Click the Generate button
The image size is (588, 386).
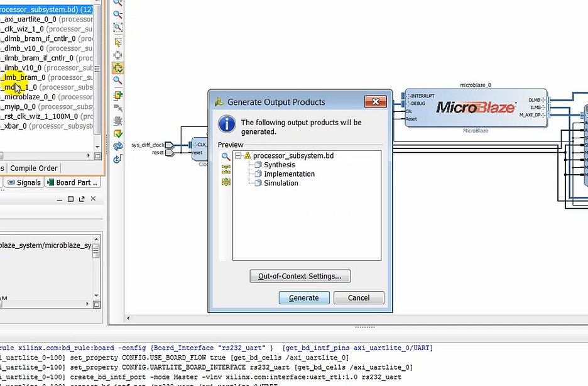pyautogui.click(x=304, y=297)
